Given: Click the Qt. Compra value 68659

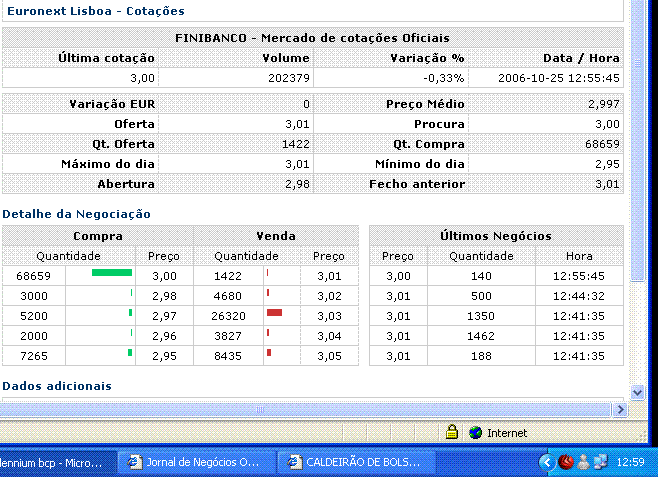Looking at the screenshot, I should pos(602,144).
